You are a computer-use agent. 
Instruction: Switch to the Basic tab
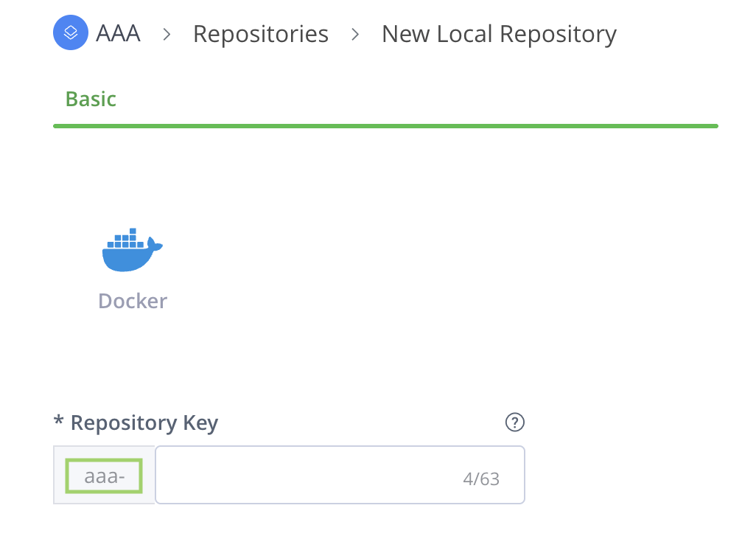(x=91, y=99)
